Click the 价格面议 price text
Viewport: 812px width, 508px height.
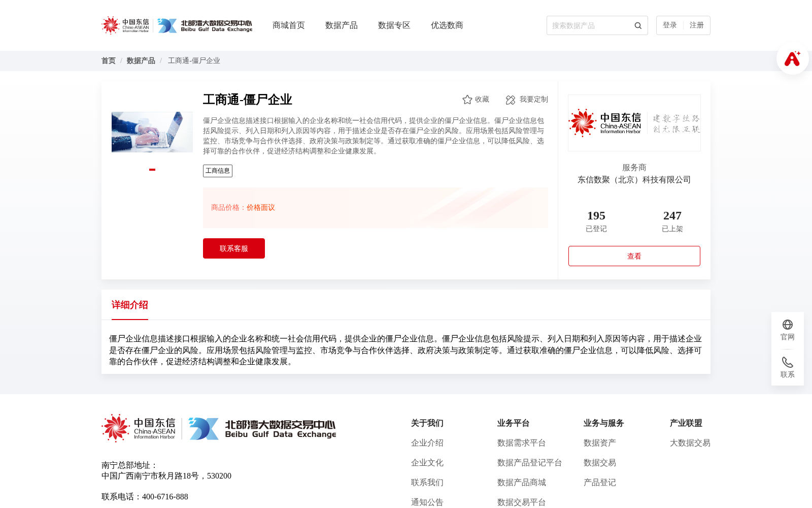coord(261,208)
